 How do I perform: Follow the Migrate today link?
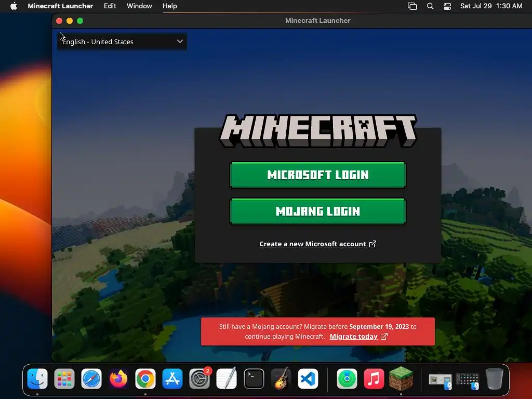tap(353, 337)
